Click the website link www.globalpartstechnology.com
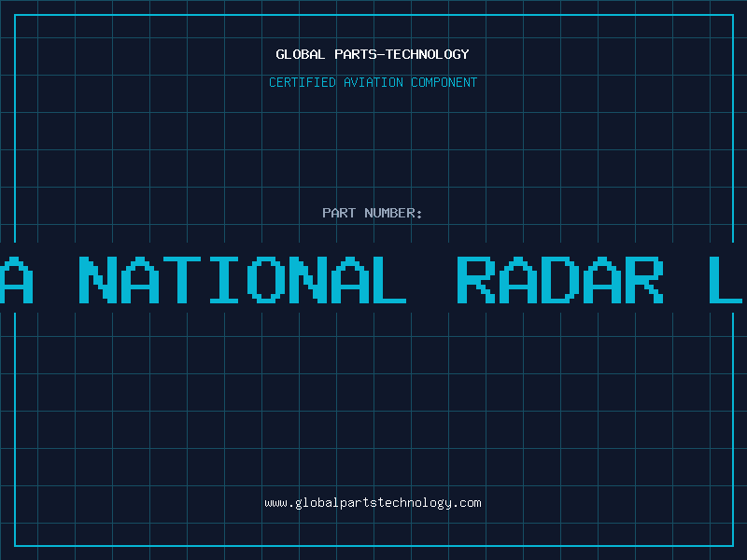The image size is (747, 560). 373,503
